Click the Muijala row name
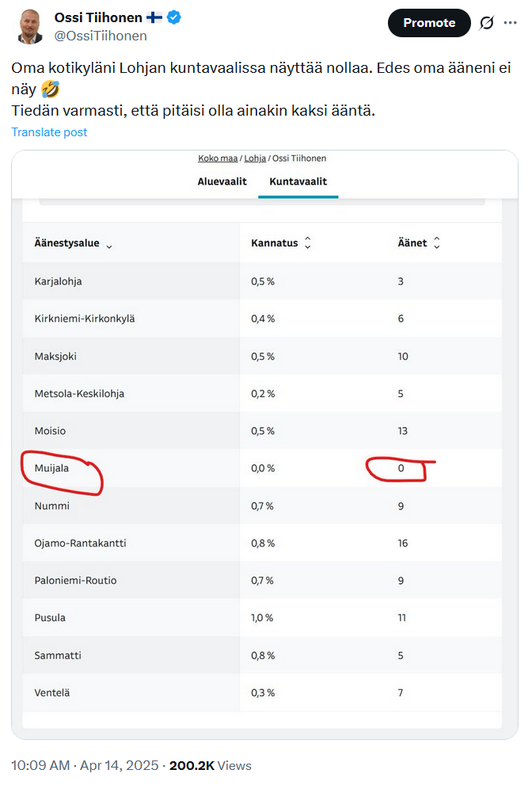 [x=51, y=468]
